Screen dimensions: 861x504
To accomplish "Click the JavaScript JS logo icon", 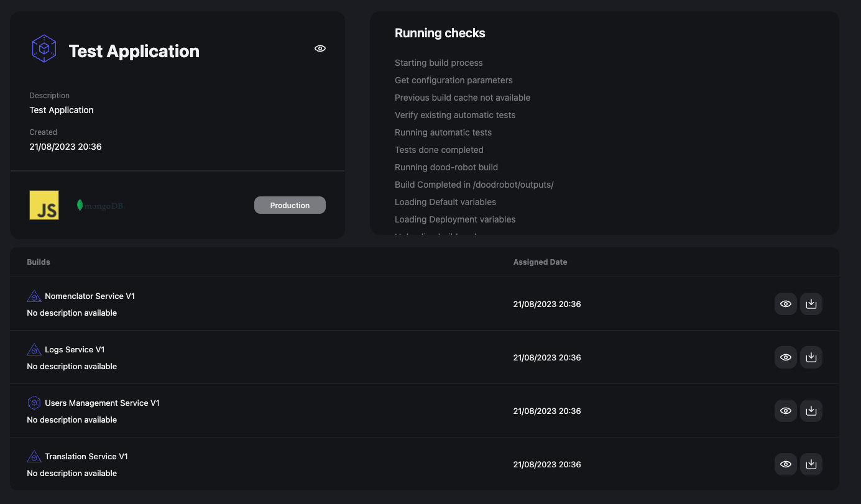I will [x=44, y=205].
